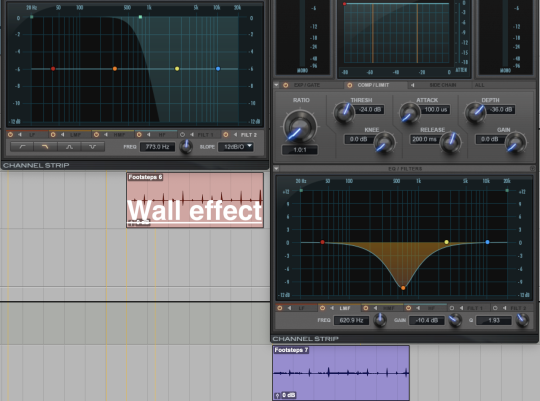Select the Footsteps 7 audio clip

[341, 373]
